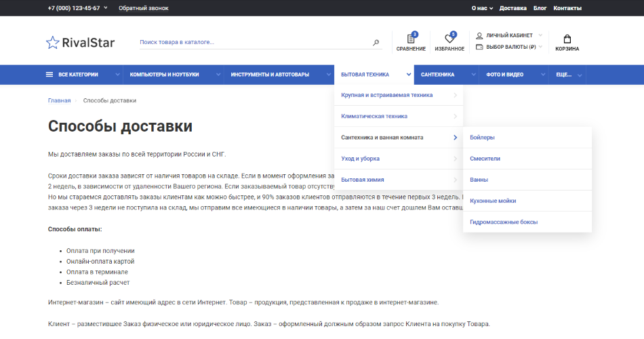Click Безналичный расчет list item
Viewport: 644px width, 339px height.
point(98,283)
